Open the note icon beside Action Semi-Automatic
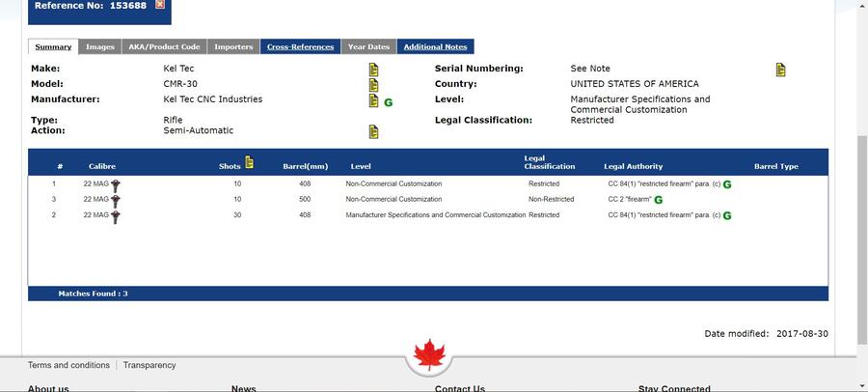Viewport: 868px width, 392px height. pos(373,132)
